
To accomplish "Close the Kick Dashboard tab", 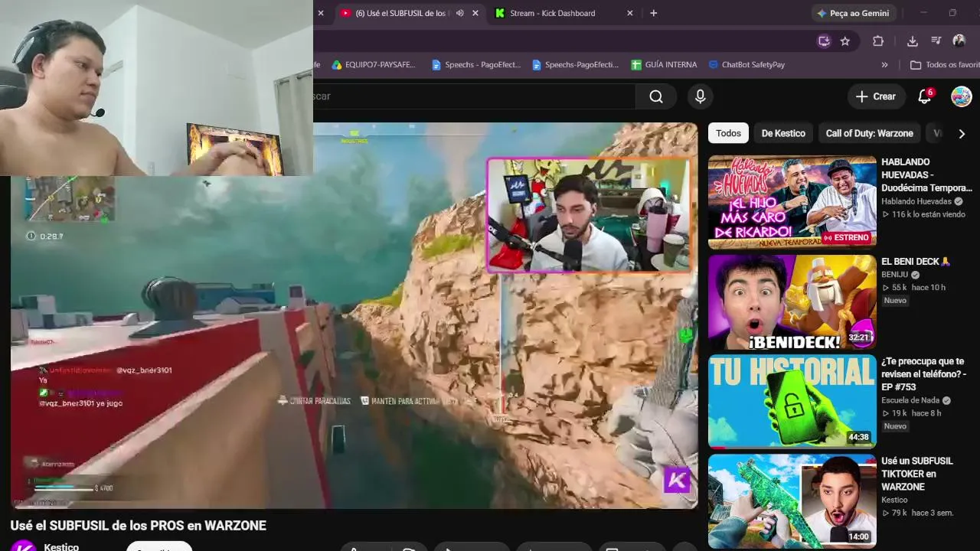I will (x=630, y=13).
